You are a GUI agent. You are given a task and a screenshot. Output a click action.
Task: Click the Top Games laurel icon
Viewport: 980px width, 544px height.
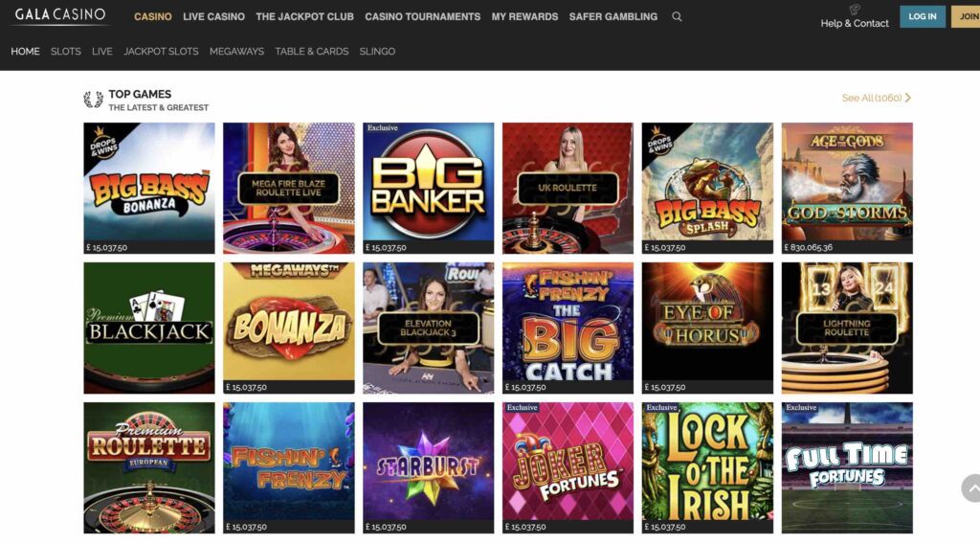93,100
